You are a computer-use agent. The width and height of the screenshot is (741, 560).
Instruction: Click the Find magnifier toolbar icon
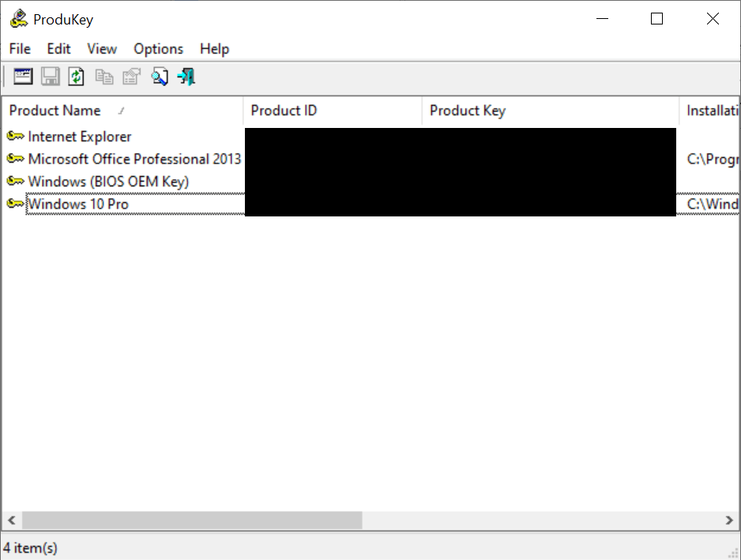160,77
